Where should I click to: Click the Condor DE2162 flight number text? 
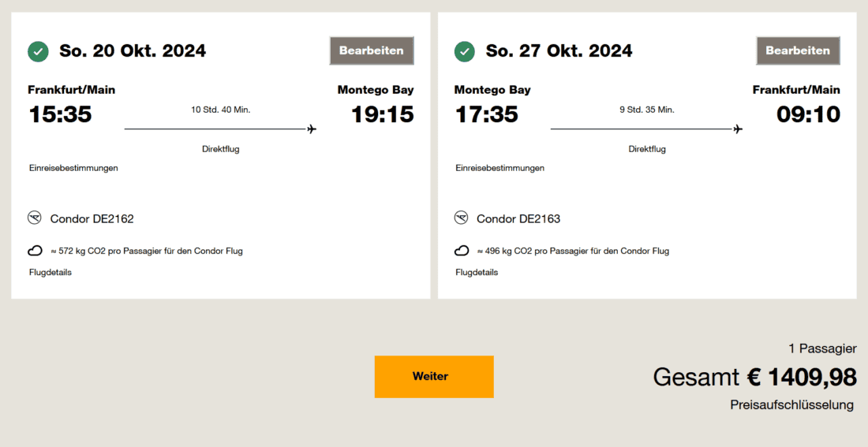click(92, 219)
